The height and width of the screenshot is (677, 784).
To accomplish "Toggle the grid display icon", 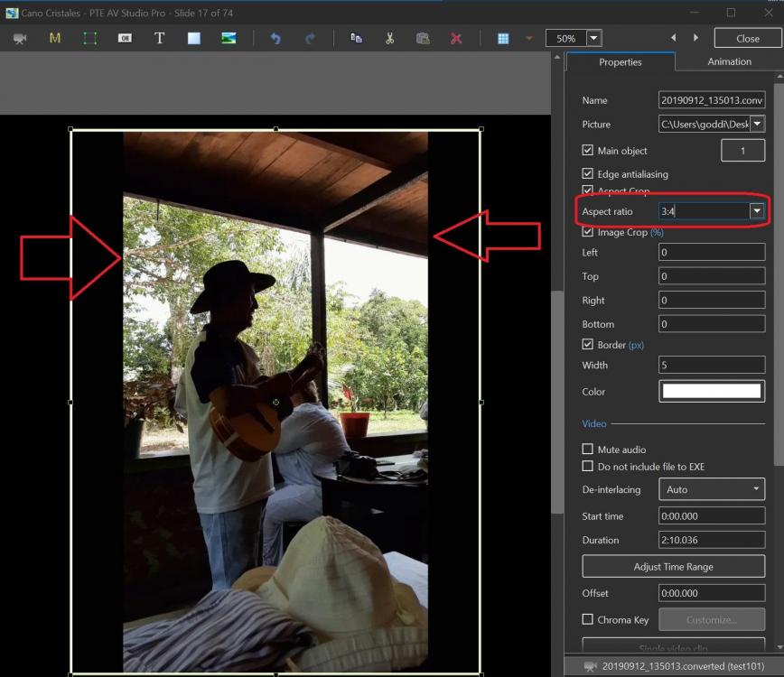I will point(503,39).
